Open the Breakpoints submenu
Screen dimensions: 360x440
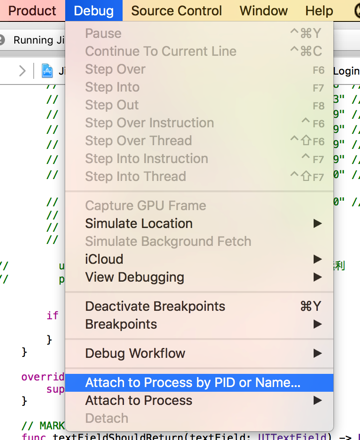point(199,324)
